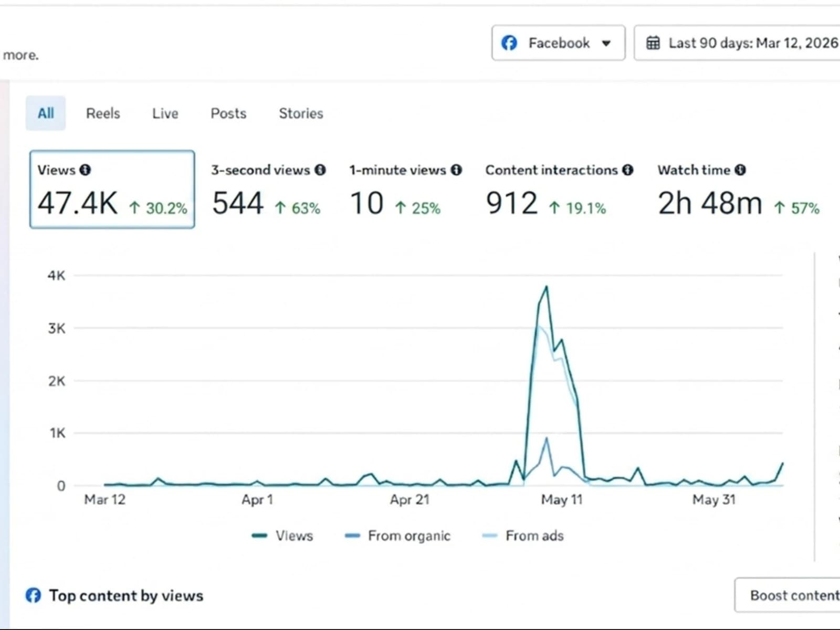Toggle the Views series in chart legend
This screenshot has height=630, width=840.
(282, 535)
